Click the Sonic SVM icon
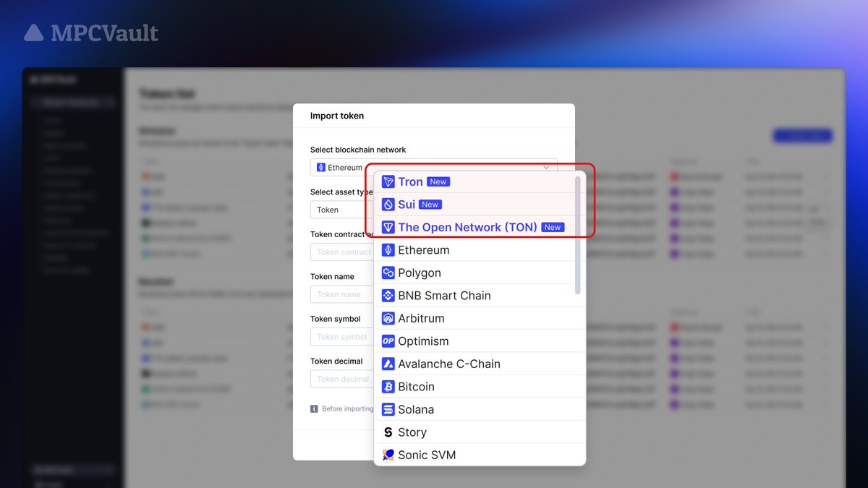 coord(388,455)
